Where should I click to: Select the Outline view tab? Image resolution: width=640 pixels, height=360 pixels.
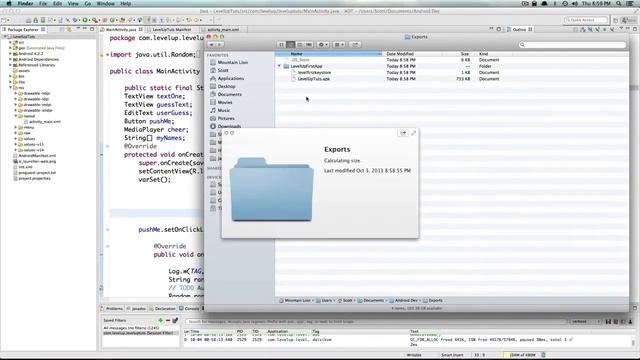519,29
